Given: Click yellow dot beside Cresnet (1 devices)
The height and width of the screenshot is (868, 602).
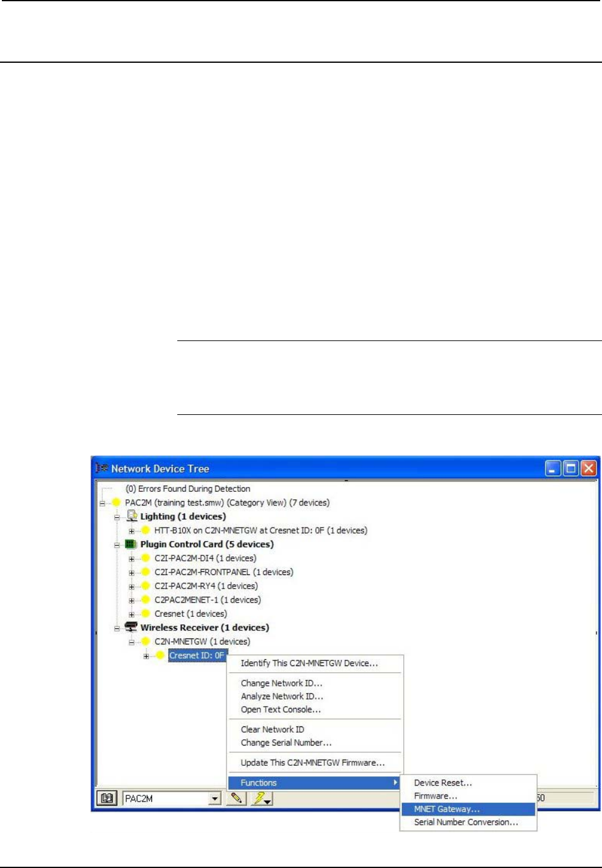Looking at the screenshot, I should [145, 614].
